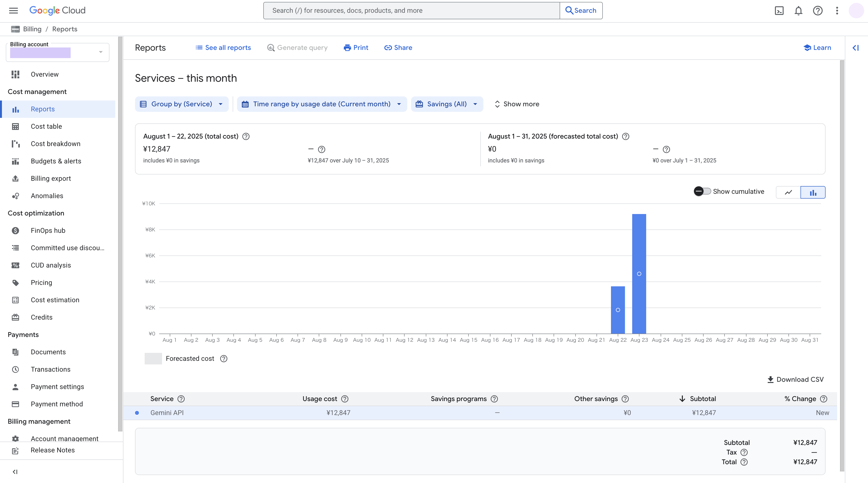The width and height of the screenshot is (868, 483).
Task: Click See all reports link
Action: pyautogui.click(x=223, y=48)
